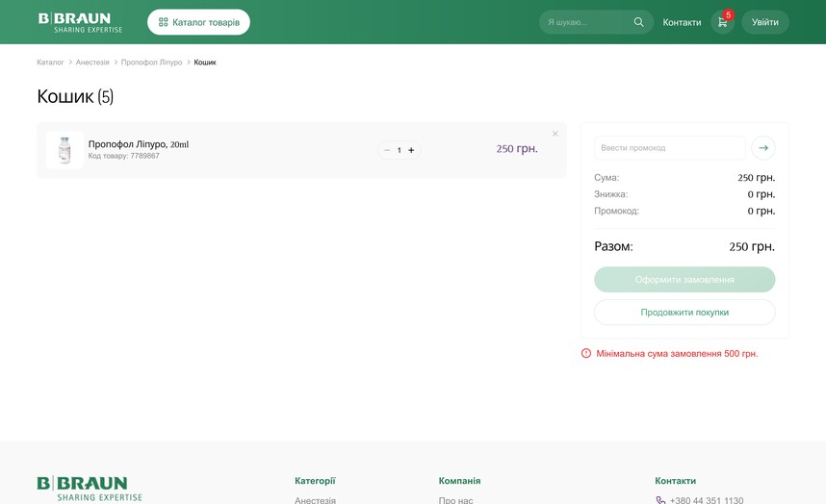Select the Разом total label
This screenshot has height=504, width=826.
tap(613, 246)
